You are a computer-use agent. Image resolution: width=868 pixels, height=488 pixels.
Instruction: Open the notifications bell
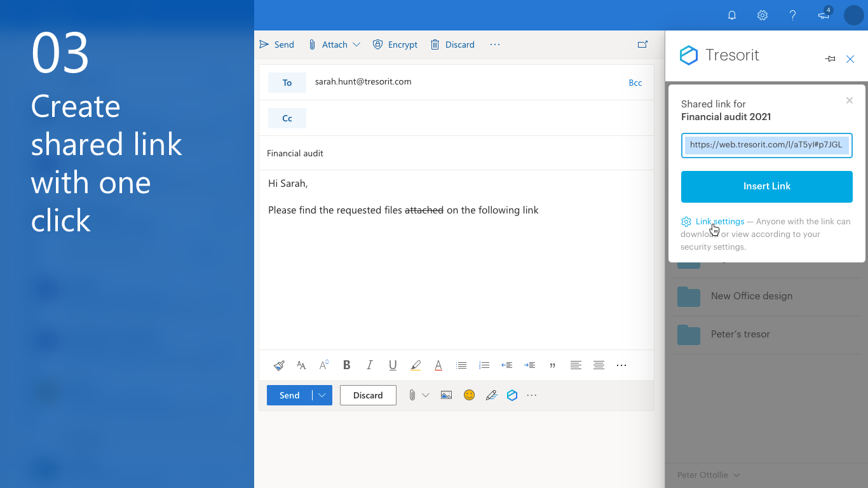pos(732,15)
